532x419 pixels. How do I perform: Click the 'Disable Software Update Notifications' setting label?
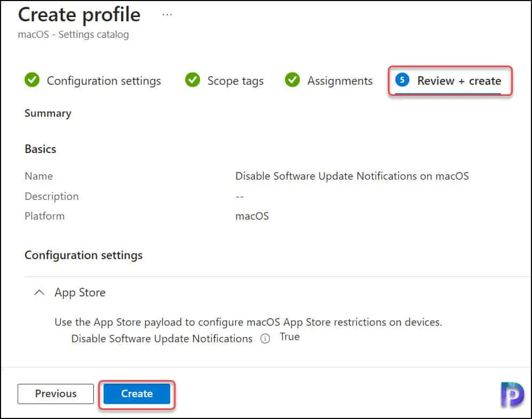(x=162, y=339)
